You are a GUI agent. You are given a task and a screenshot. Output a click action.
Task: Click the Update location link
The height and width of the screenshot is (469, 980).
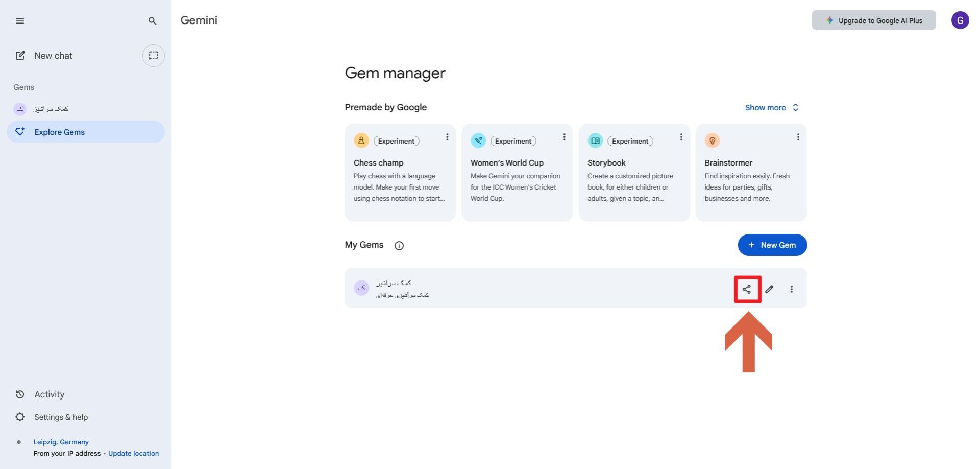pos(133,453)
